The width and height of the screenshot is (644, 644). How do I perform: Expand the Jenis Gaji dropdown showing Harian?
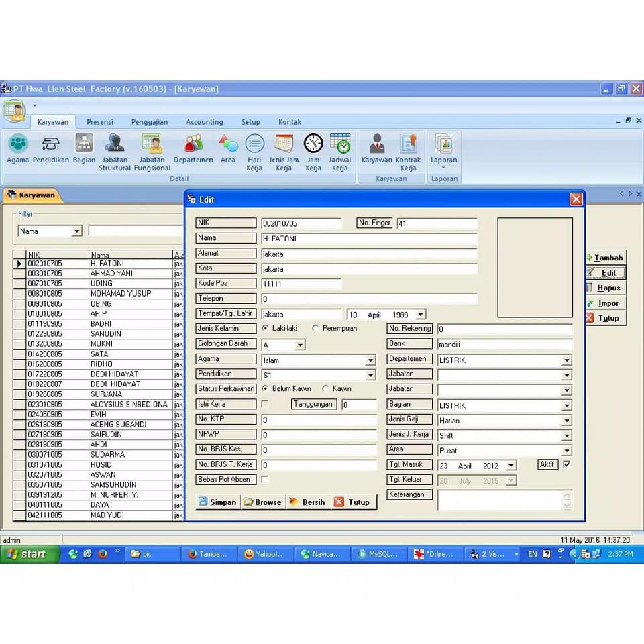click(x=566, y=419)
